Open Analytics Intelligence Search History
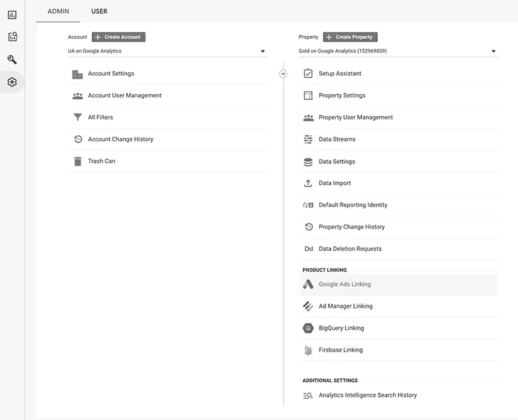The width and height of the screenshot is (518, 420). [x=398, y=395]
